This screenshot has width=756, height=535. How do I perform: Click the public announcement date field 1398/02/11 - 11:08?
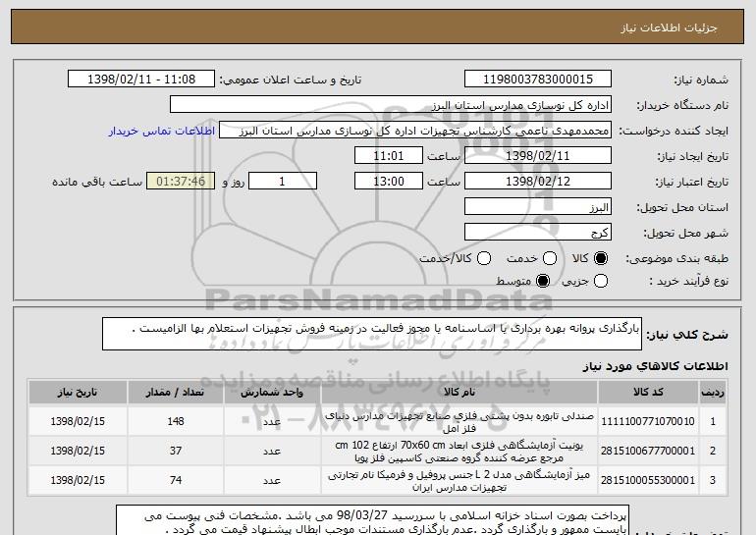pos(141,80)
